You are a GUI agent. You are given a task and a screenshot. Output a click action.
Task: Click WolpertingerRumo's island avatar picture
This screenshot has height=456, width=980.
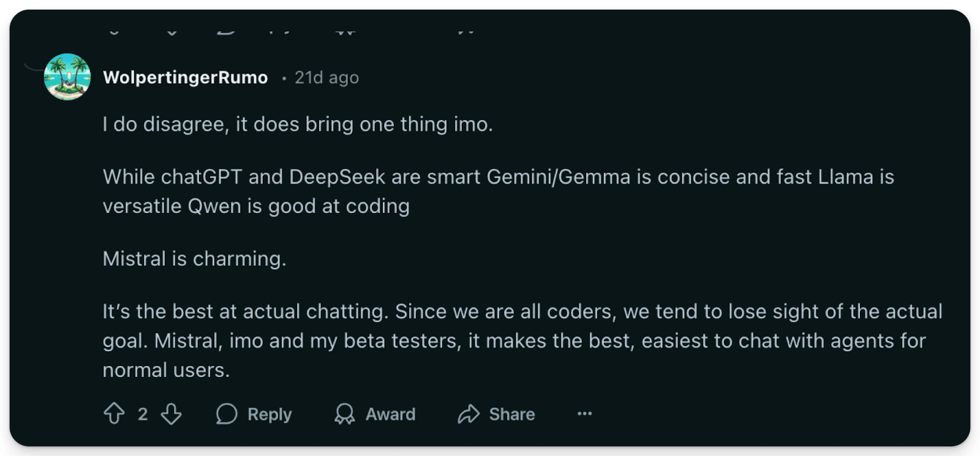click(x=66, y=77)
